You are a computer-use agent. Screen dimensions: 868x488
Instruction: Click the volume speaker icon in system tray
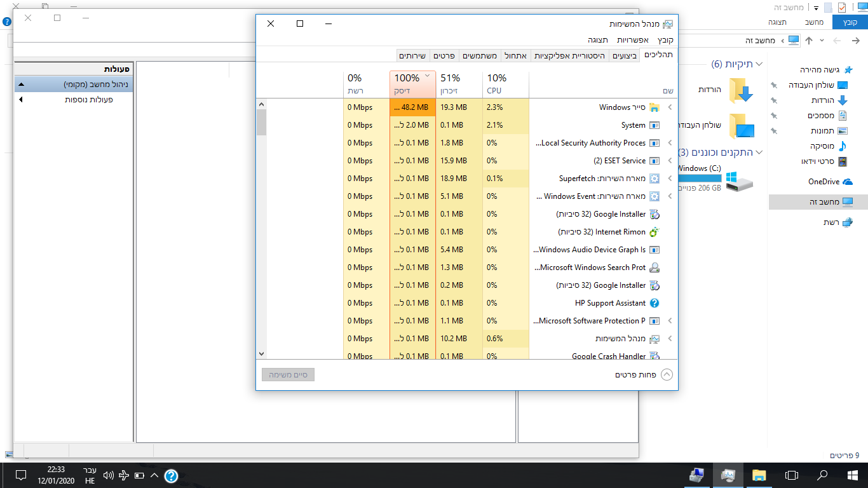108,475
